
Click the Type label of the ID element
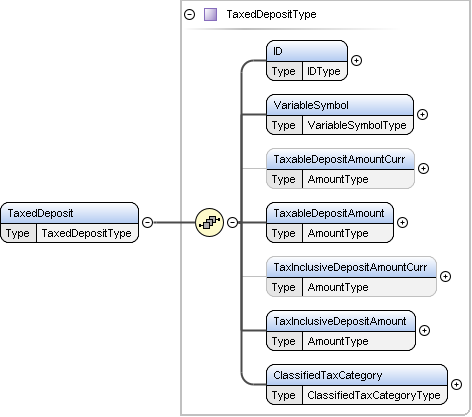coord(283,71)
